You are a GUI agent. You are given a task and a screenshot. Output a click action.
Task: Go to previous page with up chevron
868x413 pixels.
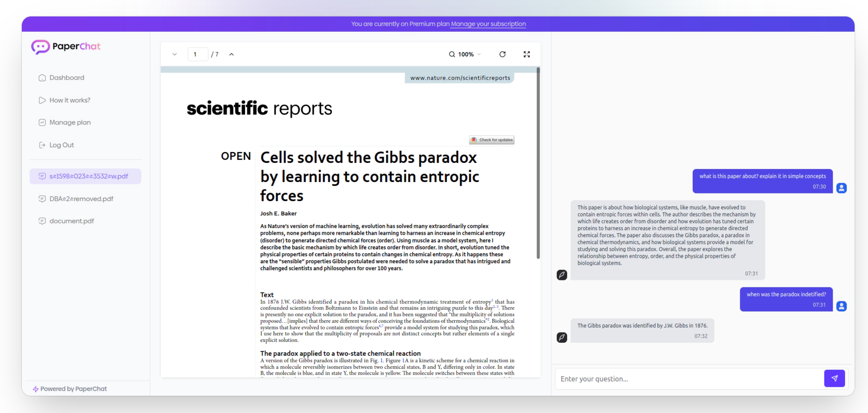[x=232, y=54]
